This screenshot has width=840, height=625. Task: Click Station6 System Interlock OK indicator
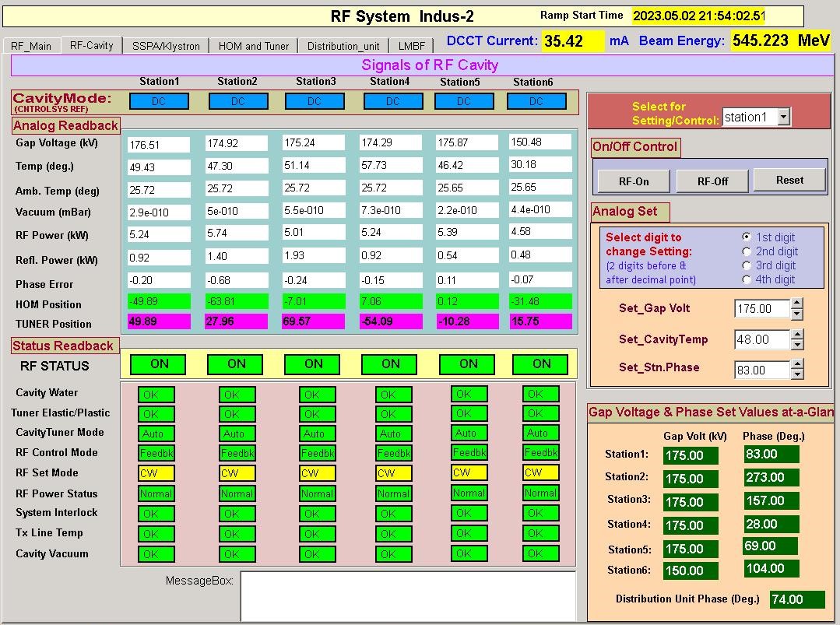[540, 513]
